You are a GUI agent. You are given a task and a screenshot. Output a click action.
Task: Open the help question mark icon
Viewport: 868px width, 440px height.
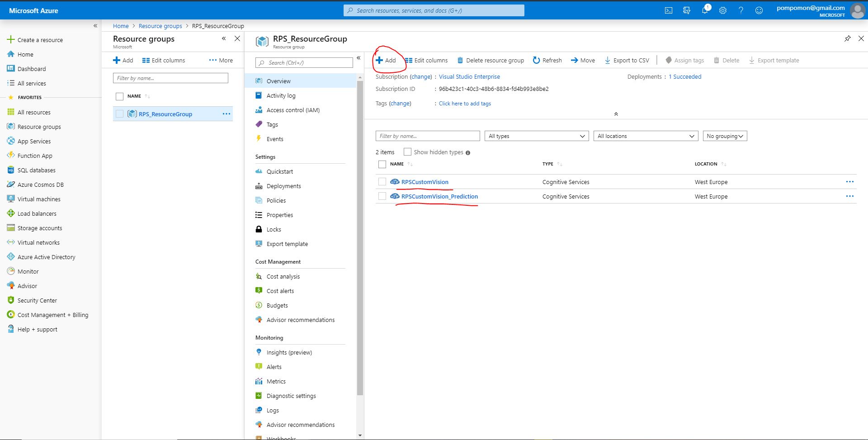pyautogui.click(x=741, y=10)
